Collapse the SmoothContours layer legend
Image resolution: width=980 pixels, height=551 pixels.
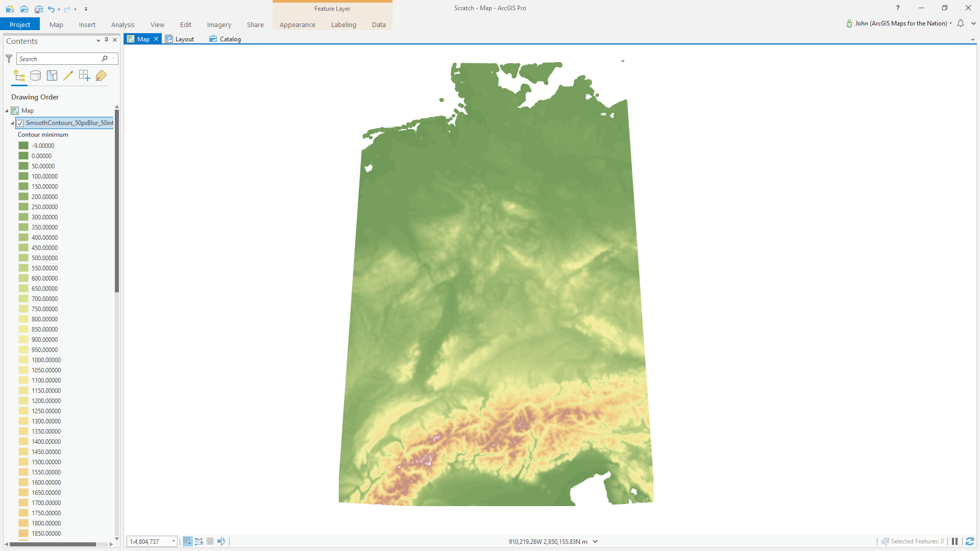coord(12,123)
